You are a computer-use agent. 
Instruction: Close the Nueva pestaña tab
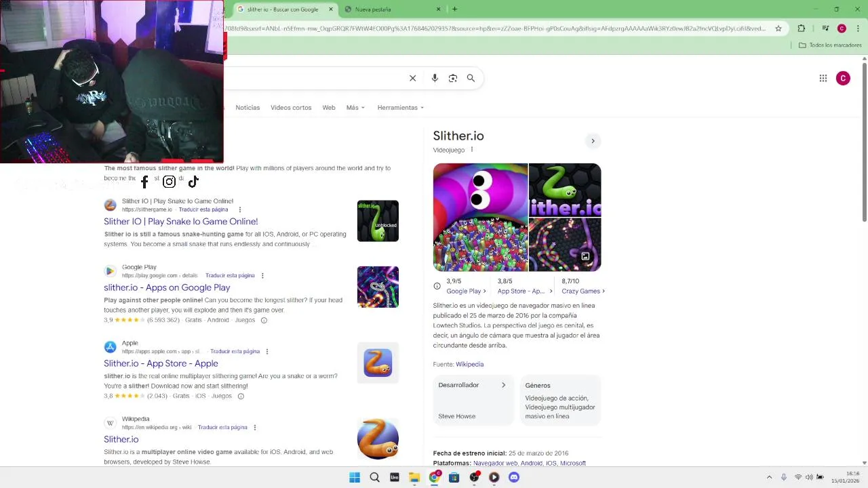click(x=439, y=9)
